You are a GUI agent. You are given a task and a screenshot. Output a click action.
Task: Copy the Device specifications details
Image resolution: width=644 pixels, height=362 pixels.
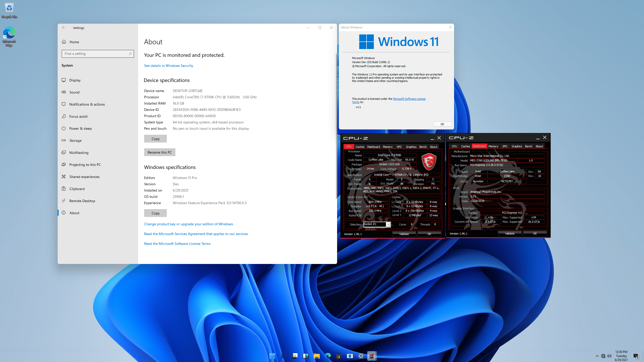pyautogui.click(x=155, y=139)
